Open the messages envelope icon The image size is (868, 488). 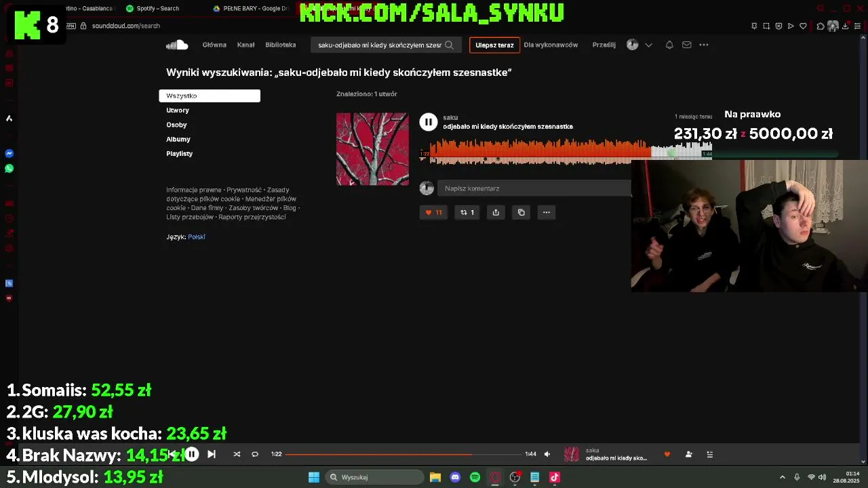pyautogui.click(x=687, y=45)
